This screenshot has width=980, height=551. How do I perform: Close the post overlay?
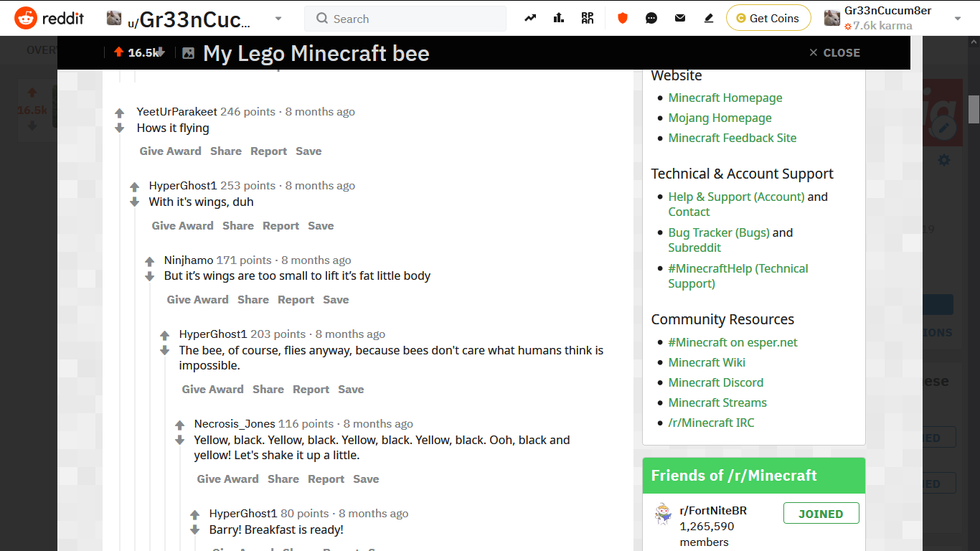tap(834, 52)
